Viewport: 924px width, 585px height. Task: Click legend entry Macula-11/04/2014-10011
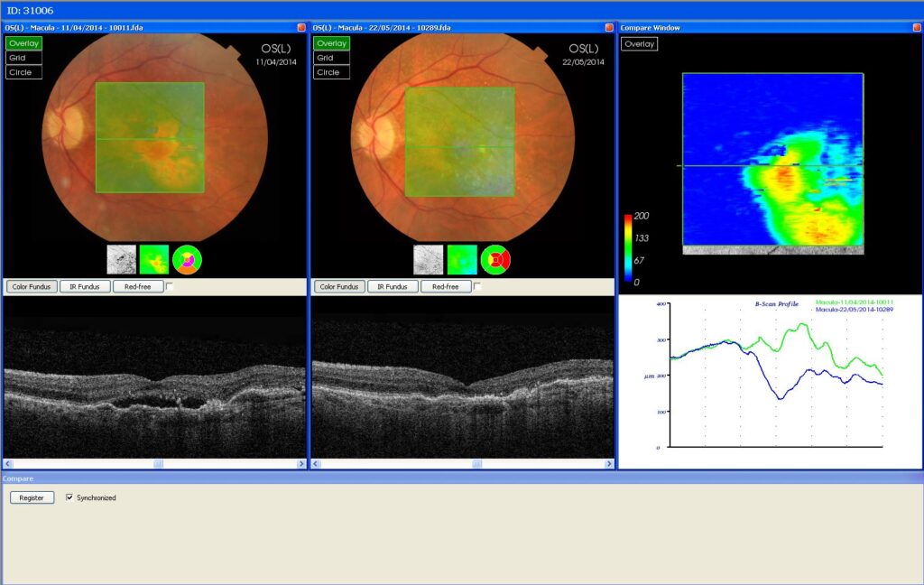[855, 302]
